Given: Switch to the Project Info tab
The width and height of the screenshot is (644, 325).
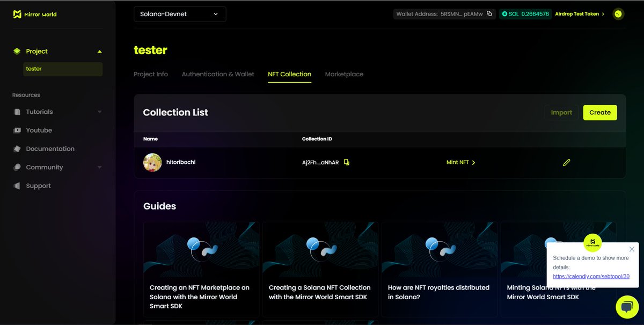Looking at the screenshot, I should coord(151,74).
